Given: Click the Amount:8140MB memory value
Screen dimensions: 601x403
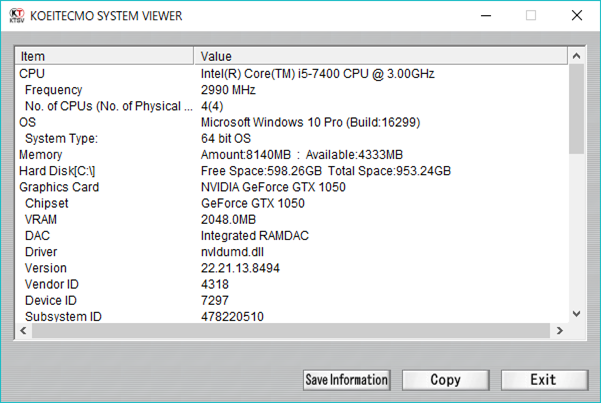Looking at the screenshot, I should pyautogui.click(x=302, y=155).
